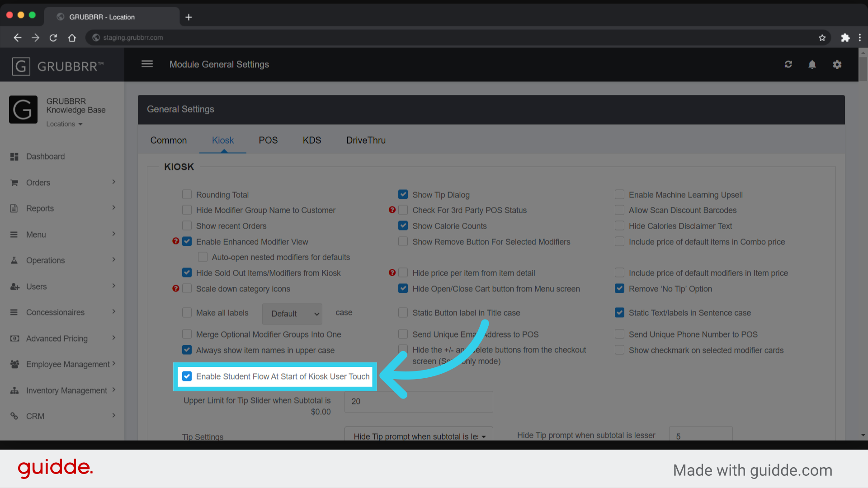Uncheck Remove 'No Tip' Option
The height and width of the screenshot is (488, 868).
(619, 288)
